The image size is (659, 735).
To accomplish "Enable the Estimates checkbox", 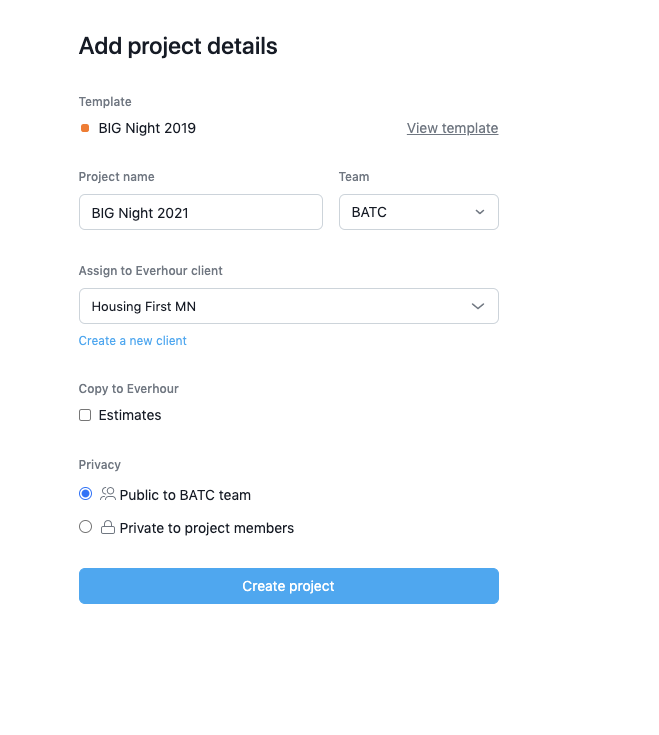I will (85, 415).
